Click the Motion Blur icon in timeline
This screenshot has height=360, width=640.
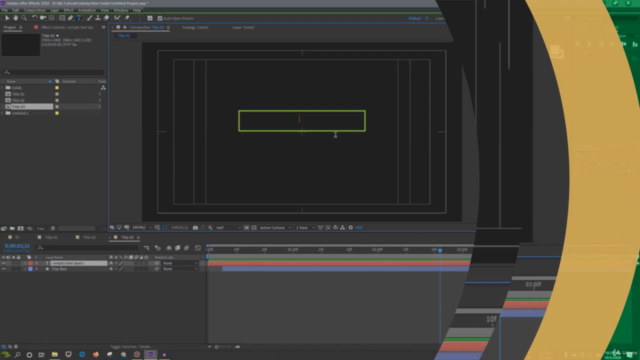click(187, 248)
